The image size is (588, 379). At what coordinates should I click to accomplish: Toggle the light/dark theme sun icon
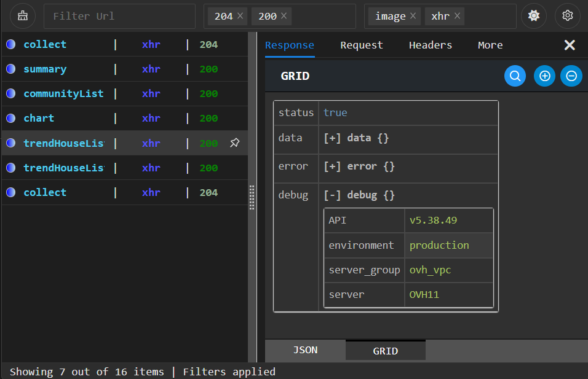(x=534, y=16)
